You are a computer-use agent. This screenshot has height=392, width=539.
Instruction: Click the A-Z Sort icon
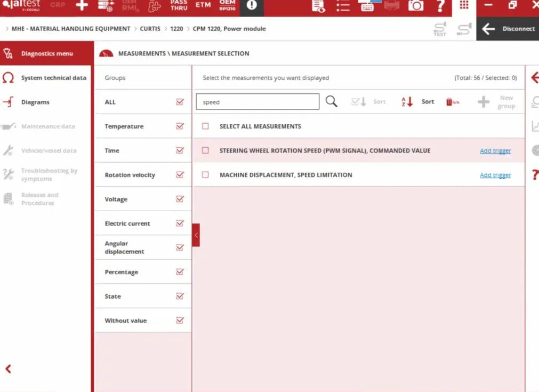point(407,102)
